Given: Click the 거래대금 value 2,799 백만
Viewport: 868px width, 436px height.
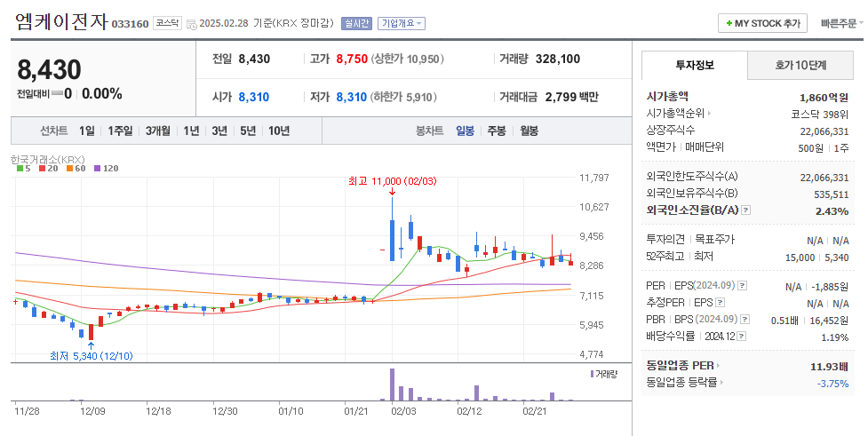Looking at the screenshot, I should point(572,97).
